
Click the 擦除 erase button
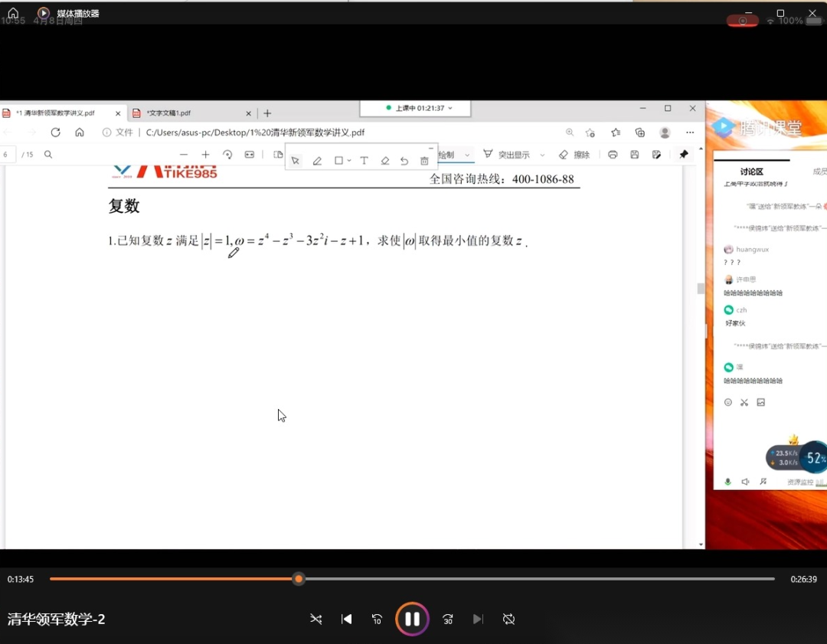tap(574, 155)
